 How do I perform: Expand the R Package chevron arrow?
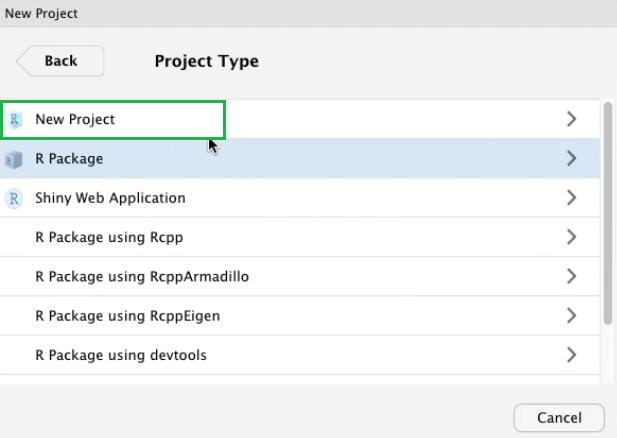pyautogui.click(x=571, y=158)
